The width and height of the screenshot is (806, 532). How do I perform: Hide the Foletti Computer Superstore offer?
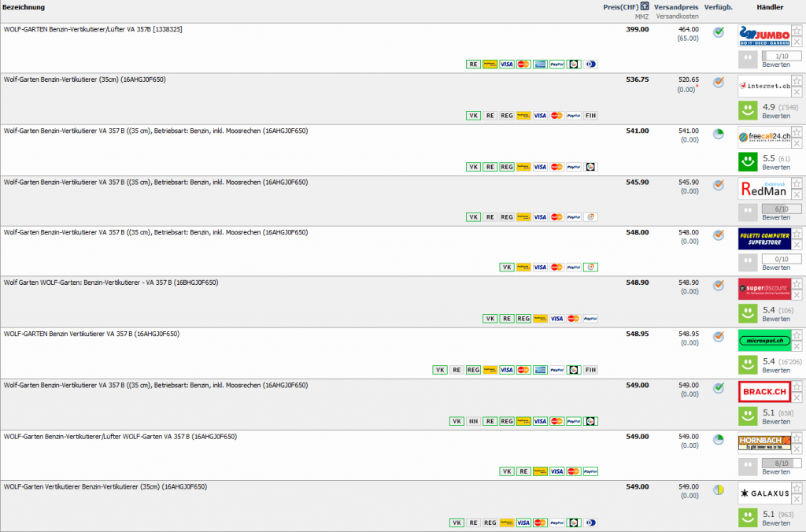[797, 245]
